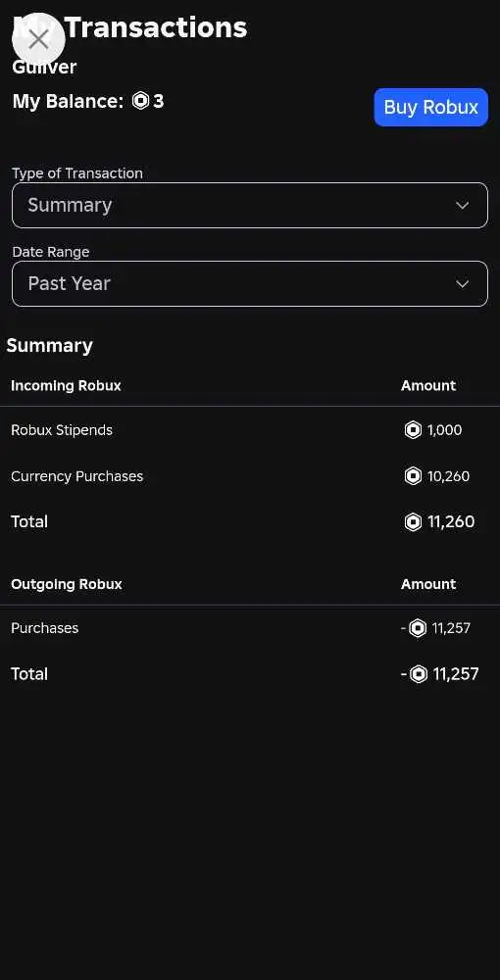Image resolution: width=500 pixels, height=980 pixels.
Task: Click the Robux icon in the Purchases row
Action: (x=418, y=628)
